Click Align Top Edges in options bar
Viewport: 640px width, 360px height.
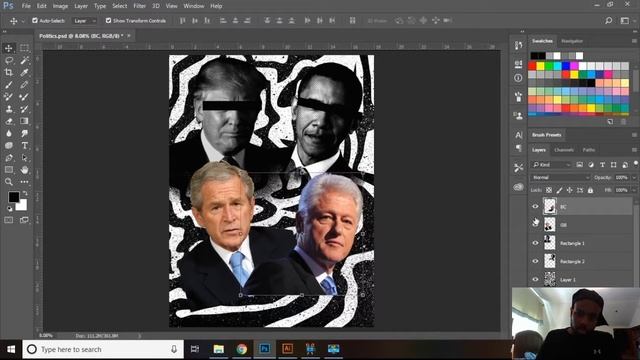click(182, 20)
